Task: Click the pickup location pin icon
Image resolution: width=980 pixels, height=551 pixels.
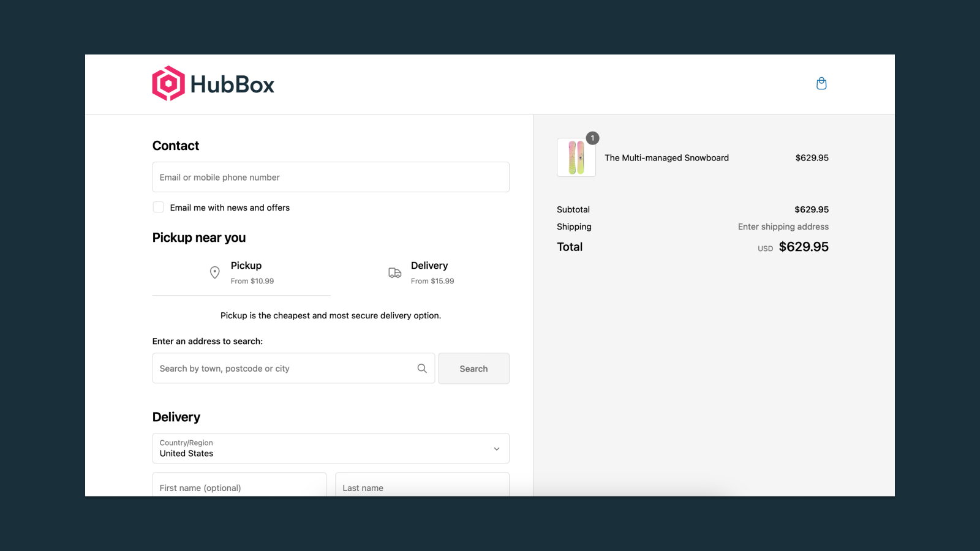Action: coord(215,272)
